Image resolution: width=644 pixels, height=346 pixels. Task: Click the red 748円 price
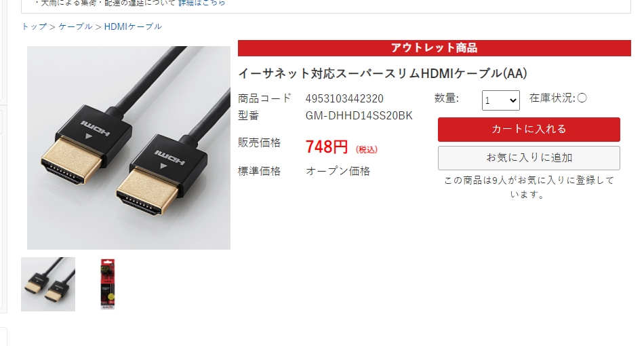coord(327,147)
